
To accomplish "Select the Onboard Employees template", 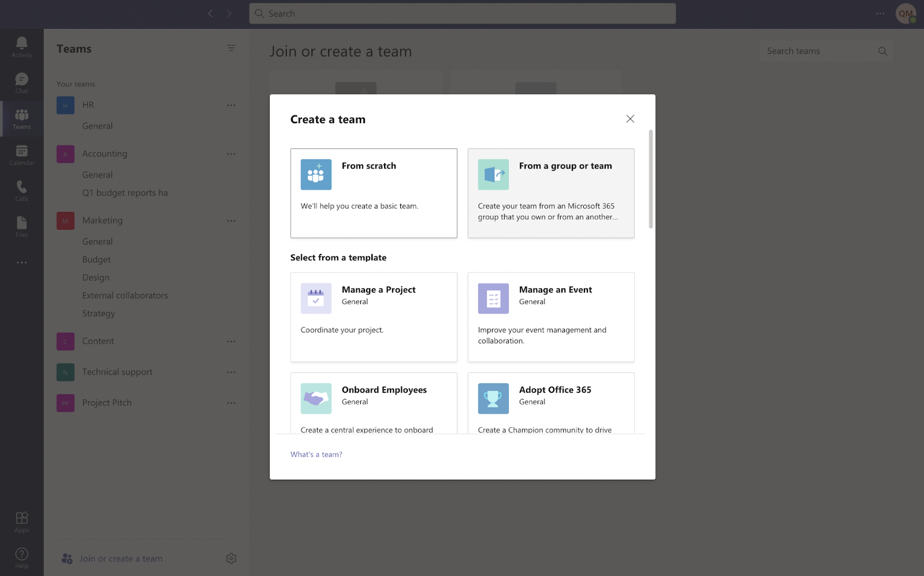I will tap(374, 403).
